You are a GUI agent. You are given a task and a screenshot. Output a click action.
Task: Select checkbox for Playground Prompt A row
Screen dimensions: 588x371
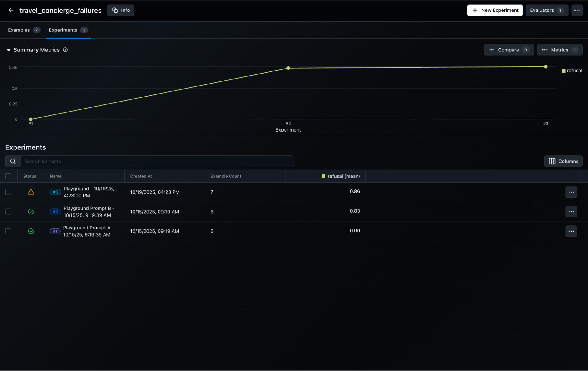click(x=8, y=231)
